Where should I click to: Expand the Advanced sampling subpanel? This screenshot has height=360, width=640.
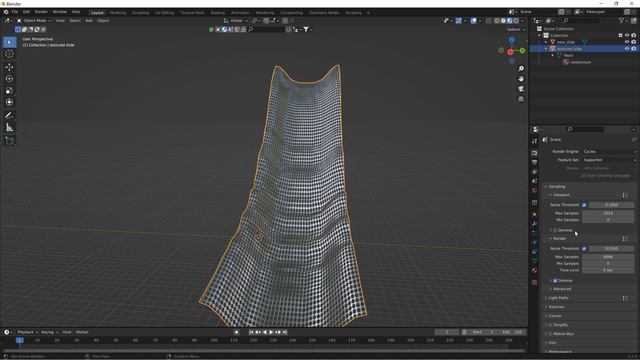point(562,289)
